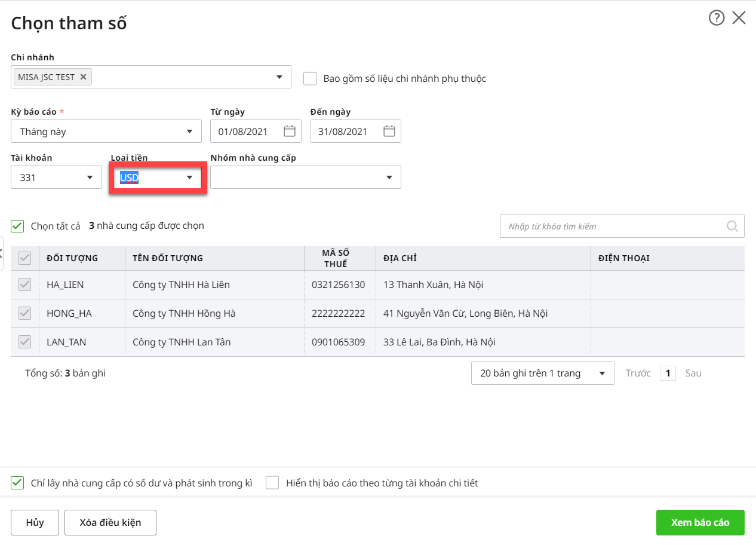Focus the keyword search input field
Screen dimensions: 756x545
pyautogui.click(x=612, y=226)
